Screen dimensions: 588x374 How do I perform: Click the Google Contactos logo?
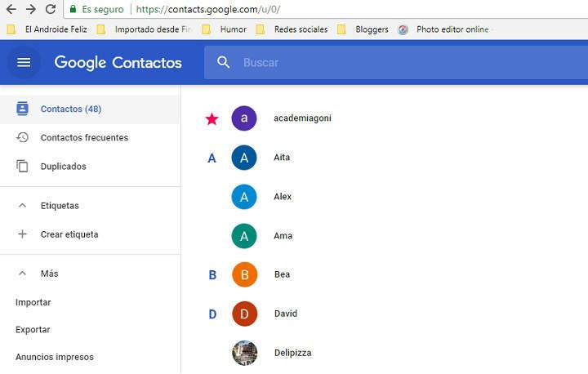pyautogui.click(x=118, y=63)
